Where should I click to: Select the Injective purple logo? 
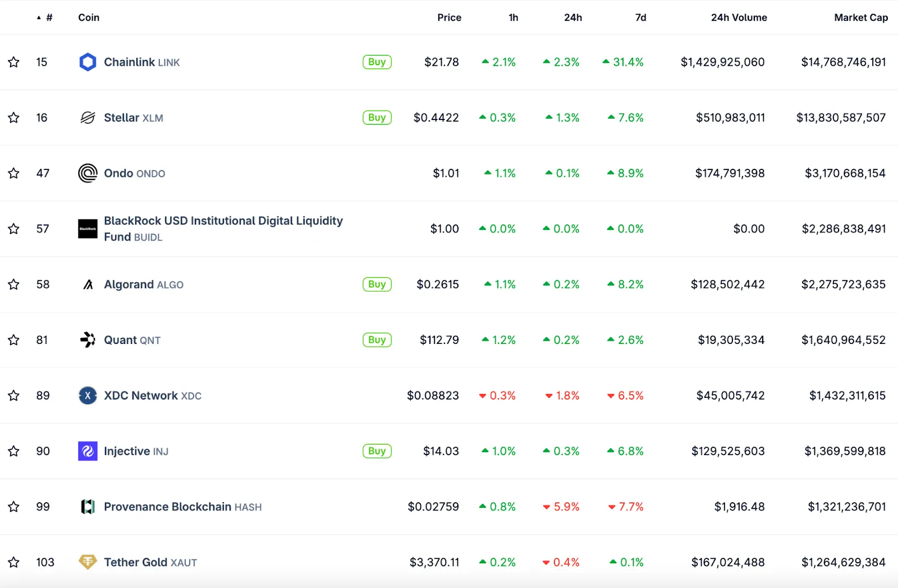[87, 451]
